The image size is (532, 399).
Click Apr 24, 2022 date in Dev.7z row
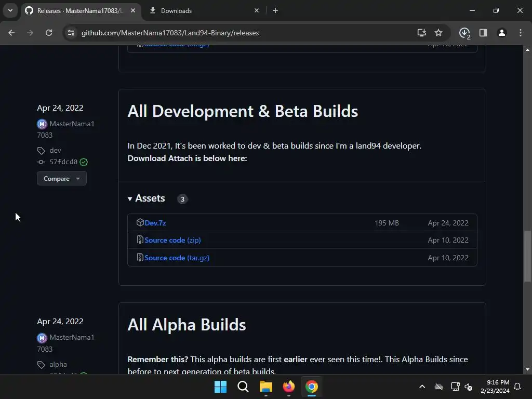448,223
